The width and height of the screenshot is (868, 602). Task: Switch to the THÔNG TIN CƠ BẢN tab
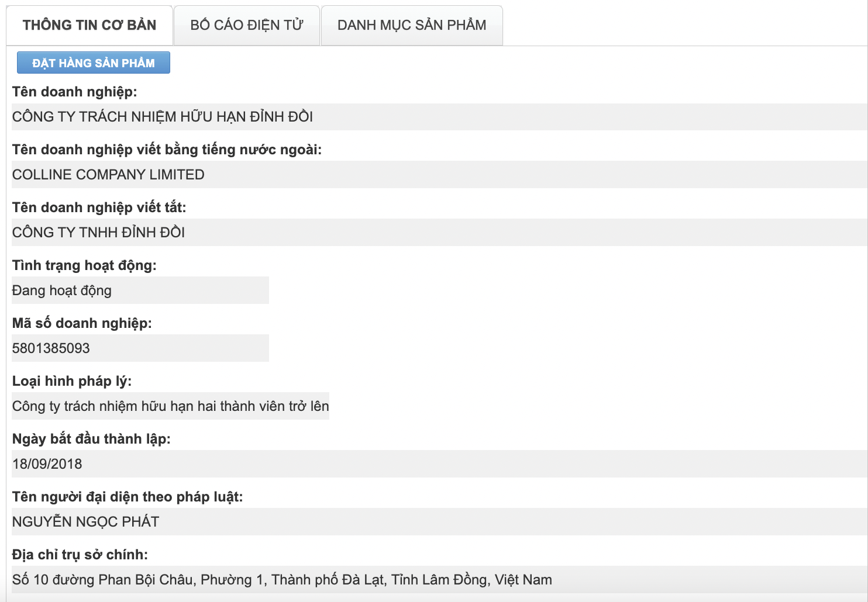click(x=89, y=25)
